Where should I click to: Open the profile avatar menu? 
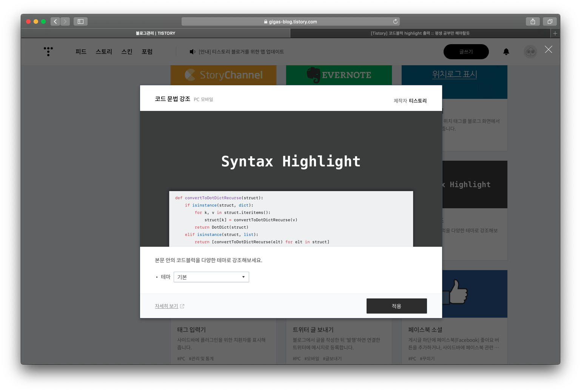(x=530, y=52)
